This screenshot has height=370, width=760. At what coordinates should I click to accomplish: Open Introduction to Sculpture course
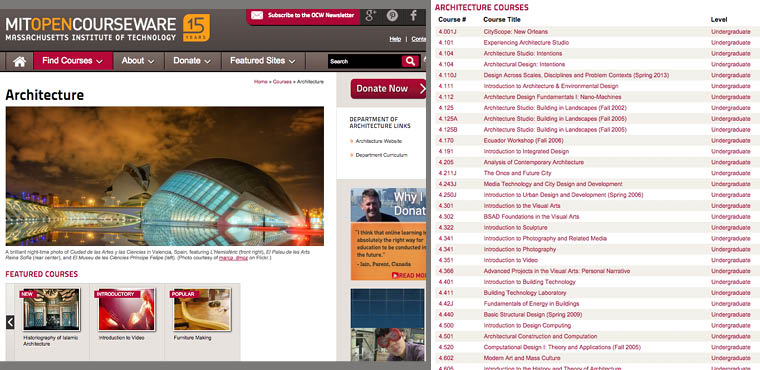coord(515,228)
